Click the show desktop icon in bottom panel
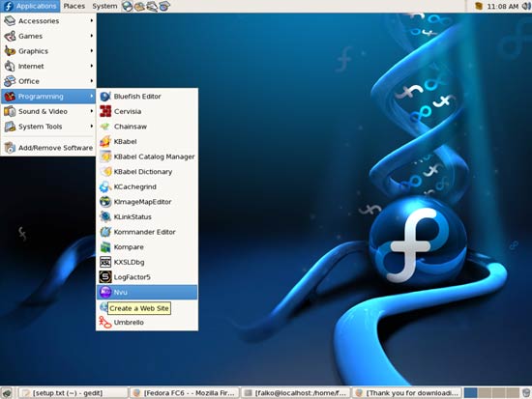The height and width of the screenshot is (399, 532). point(7,393)
